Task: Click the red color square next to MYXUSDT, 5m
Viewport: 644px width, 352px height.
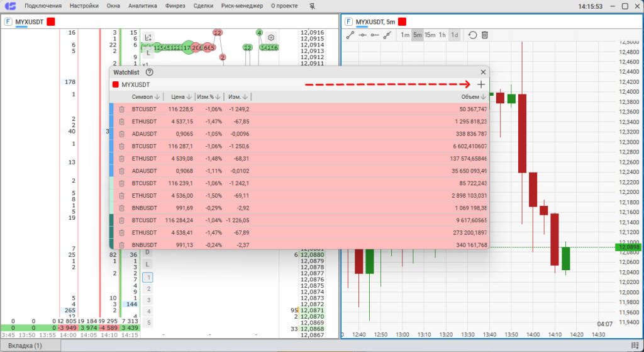Action: (402, 21)
